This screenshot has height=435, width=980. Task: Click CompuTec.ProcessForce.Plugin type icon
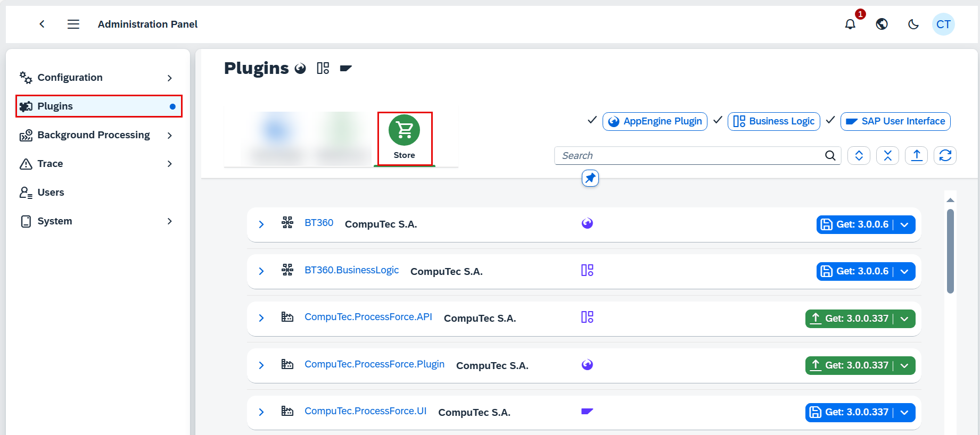coord(587,365)
